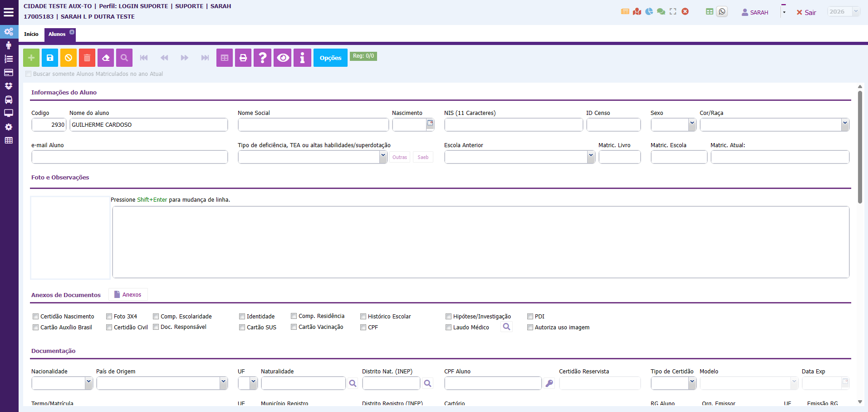868x412 pixels.
Task: Click the Anexos button
Action: point(128,295)
